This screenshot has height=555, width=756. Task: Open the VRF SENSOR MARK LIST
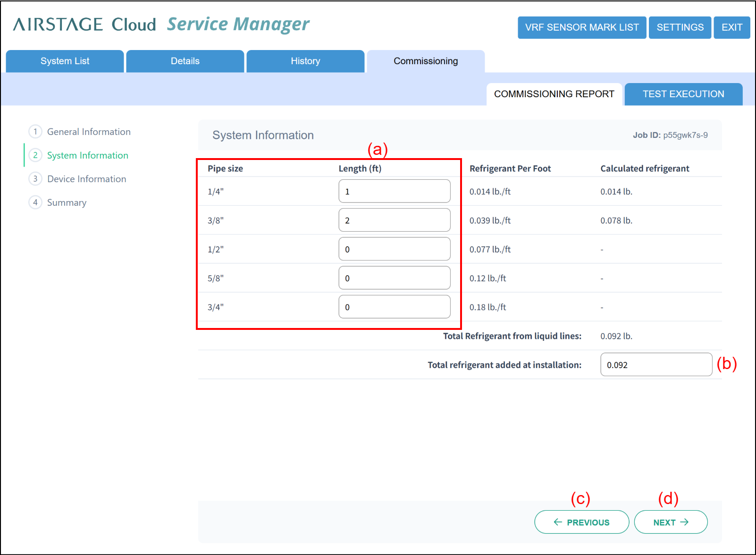(x=582, y=27)
